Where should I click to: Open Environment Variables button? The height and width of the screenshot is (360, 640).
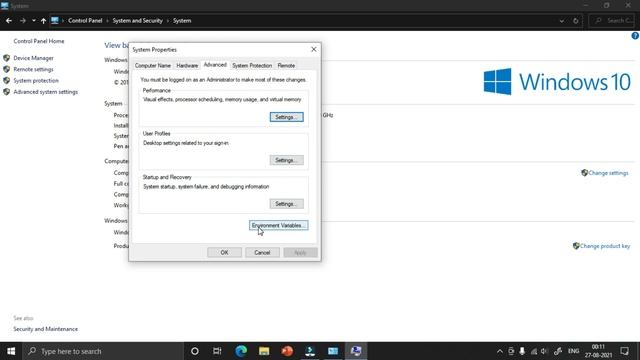[279, 225]
